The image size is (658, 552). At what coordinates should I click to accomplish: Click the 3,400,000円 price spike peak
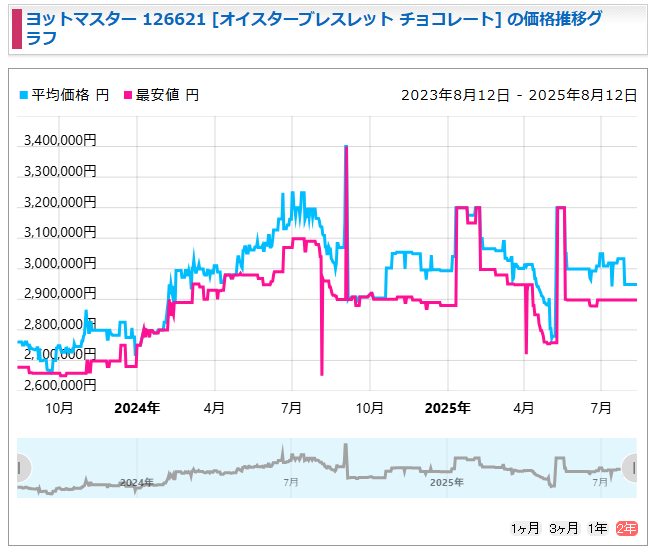[x=346, y=147]
